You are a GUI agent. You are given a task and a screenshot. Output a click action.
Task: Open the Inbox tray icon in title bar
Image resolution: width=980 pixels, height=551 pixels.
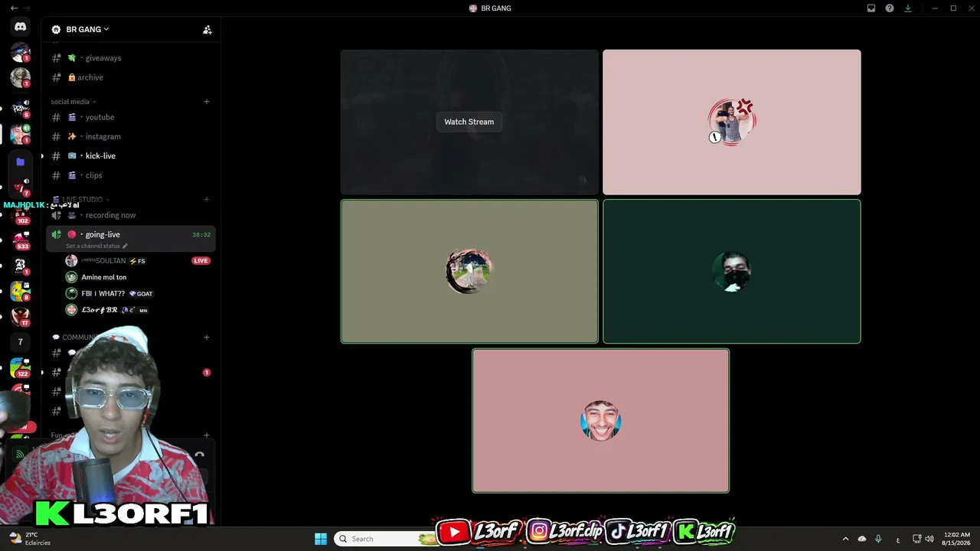click(x=871, y=8)
